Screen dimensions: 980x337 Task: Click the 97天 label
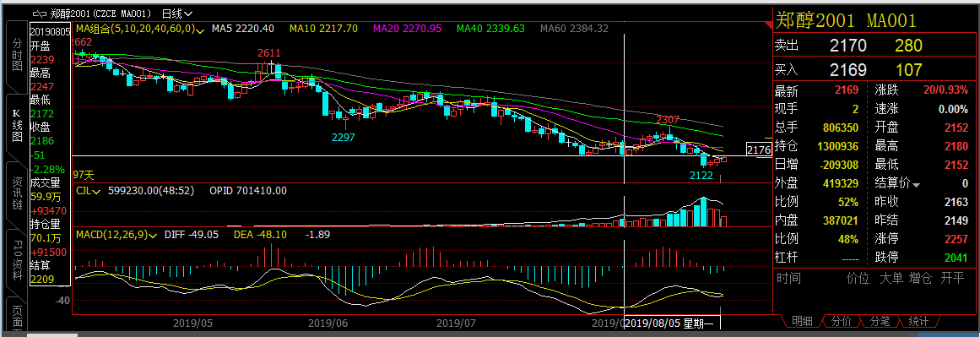84,175
